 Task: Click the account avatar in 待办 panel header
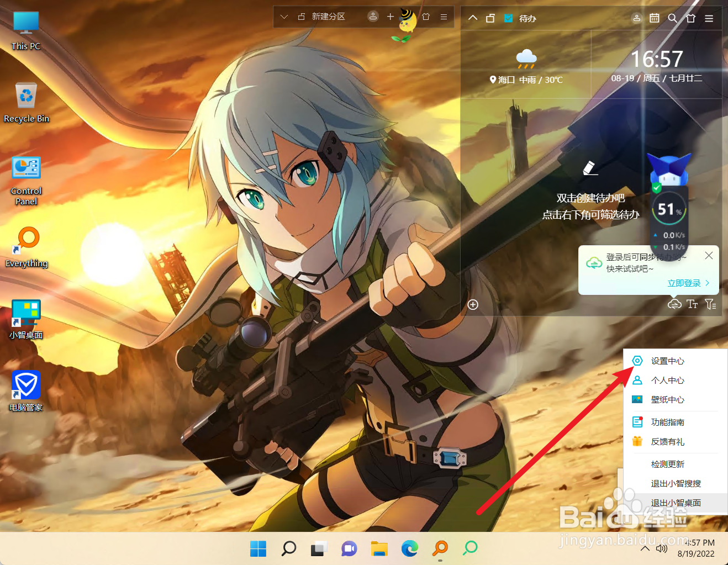(x=637, y=18)
